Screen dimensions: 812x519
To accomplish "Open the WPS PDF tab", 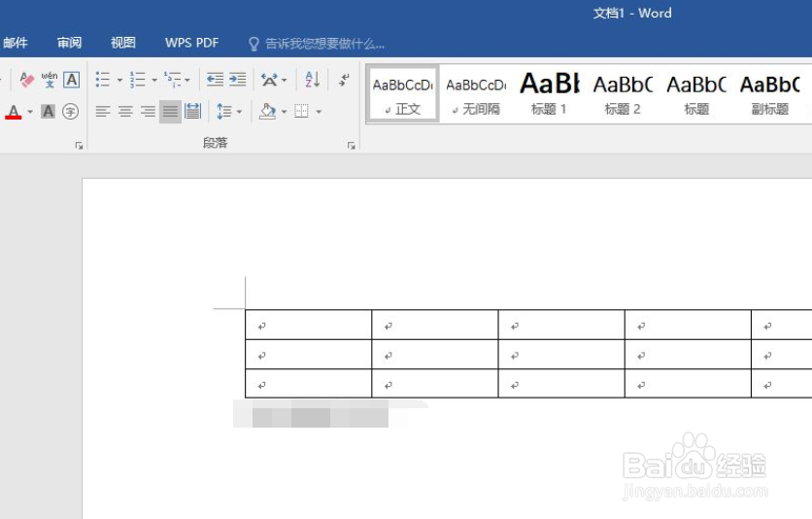I will (x=192, y=43).
